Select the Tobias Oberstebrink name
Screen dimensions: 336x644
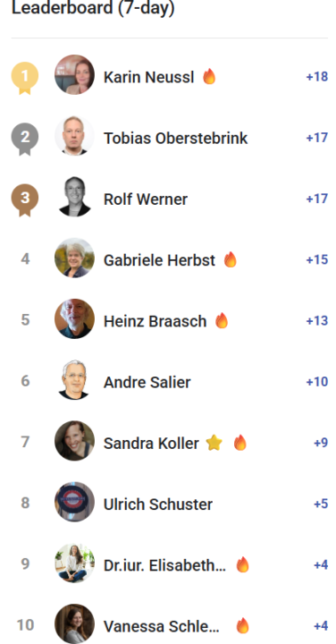[175, 139]
